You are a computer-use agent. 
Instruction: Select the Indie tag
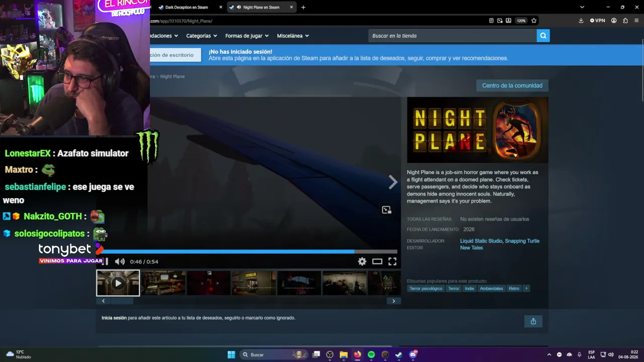469,289
